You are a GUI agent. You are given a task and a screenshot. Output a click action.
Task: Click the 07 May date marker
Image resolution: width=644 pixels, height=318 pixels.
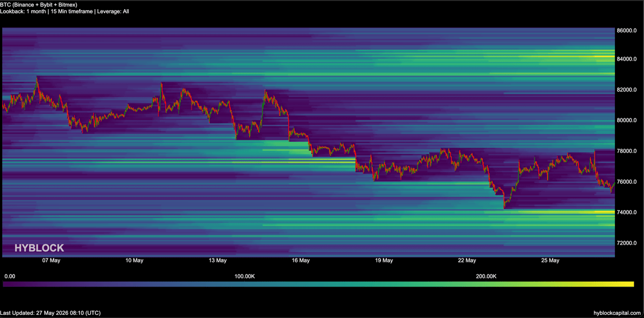(51, 261)
